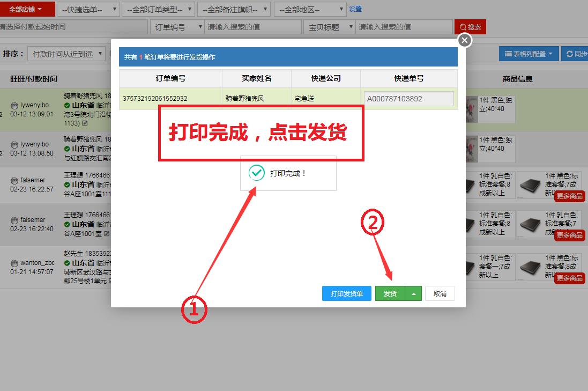This screenshot has height=391, width=588.
Task: Click the 取消 button in the dialog
Action: pos(440,293)
